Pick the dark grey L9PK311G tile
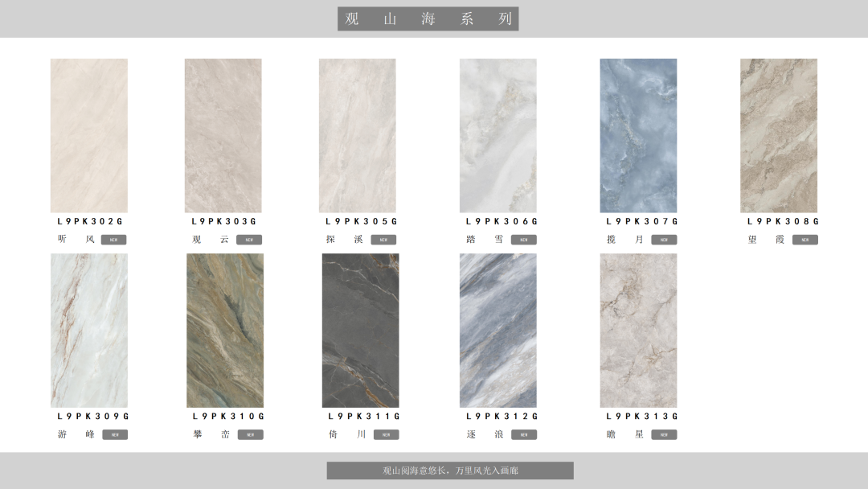 [360, 331]
